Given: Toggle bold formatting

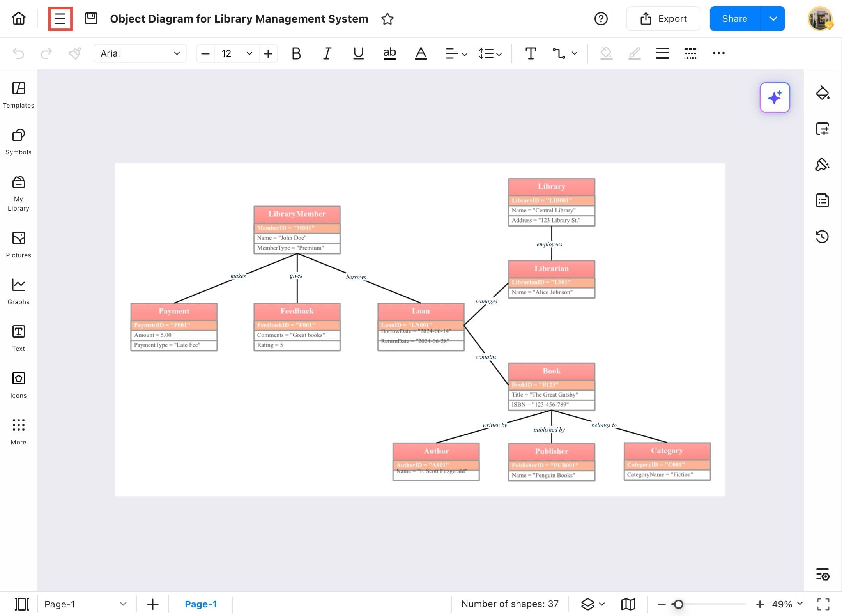Looking at the screenshot, I should 296,53.
